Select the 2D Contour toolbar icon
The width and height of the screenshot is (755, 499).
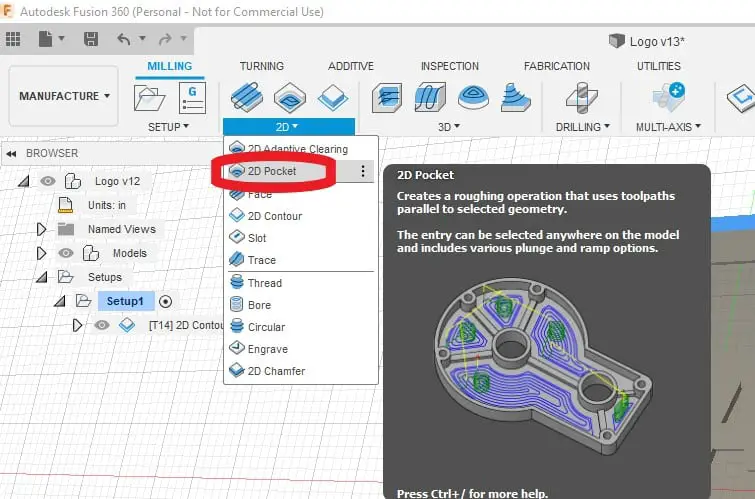[x=333, y=97]
